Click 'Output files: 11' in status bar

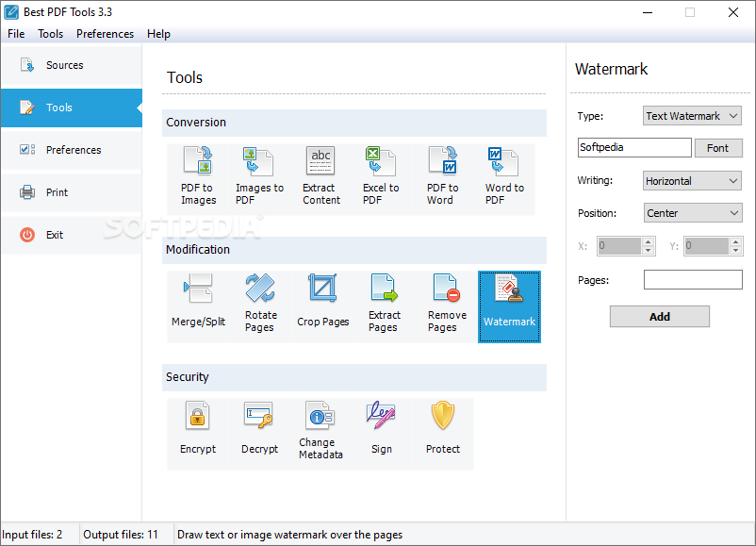[121, 535]
